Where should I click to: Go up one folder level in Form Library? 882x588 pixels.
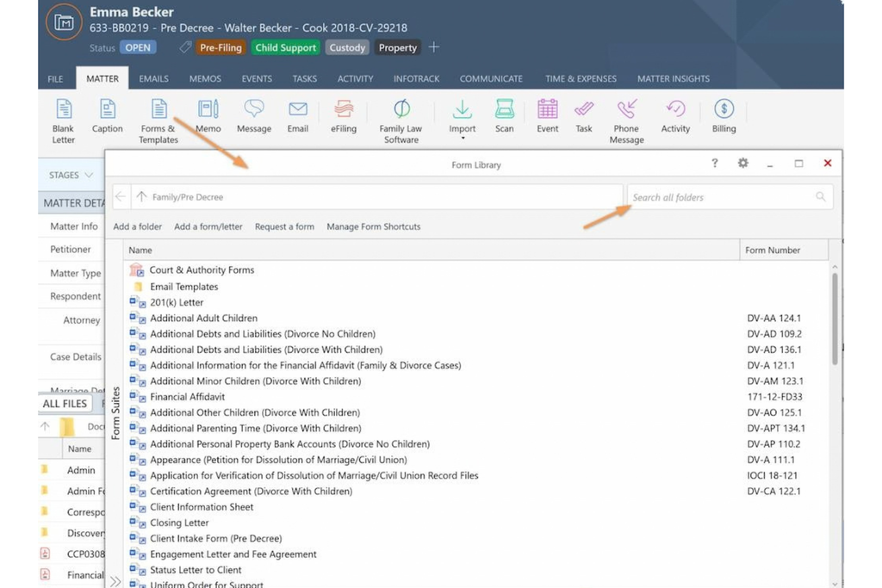point(141,197)
